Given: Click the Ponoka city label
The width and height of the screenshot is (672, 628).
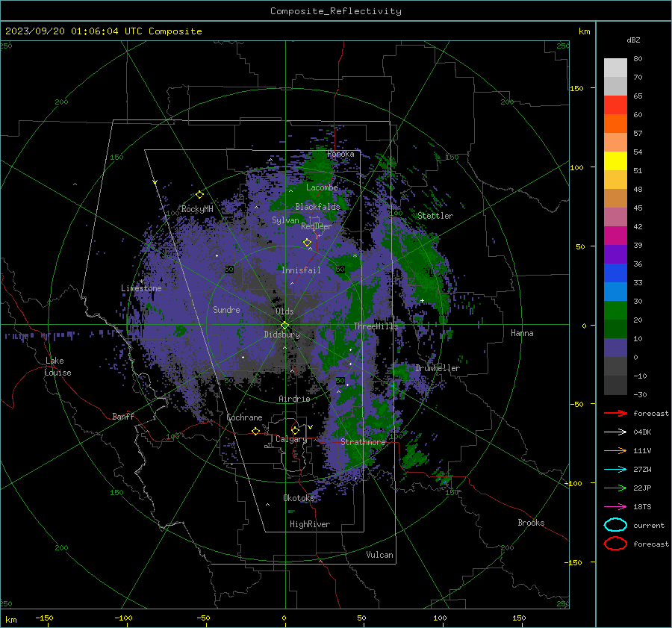Looking at the screenshot, I should pyautogui.click(x=340, y=154).
